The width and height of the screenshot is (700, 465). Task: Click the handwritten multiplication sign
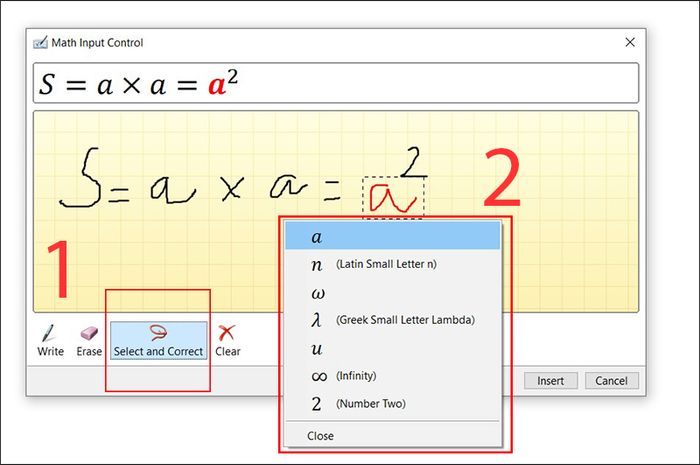pos(232,188)
